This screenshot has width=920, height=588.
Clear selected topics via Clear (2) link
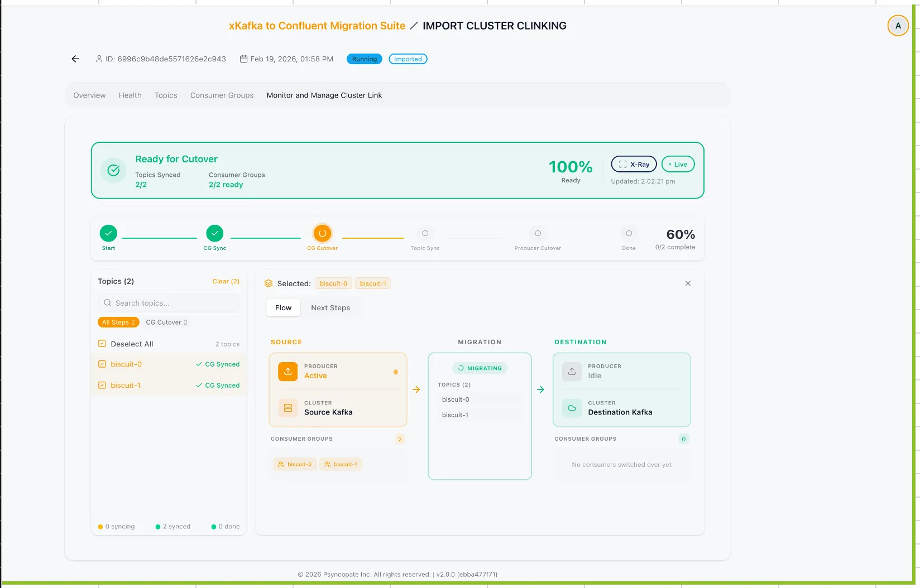226,281
